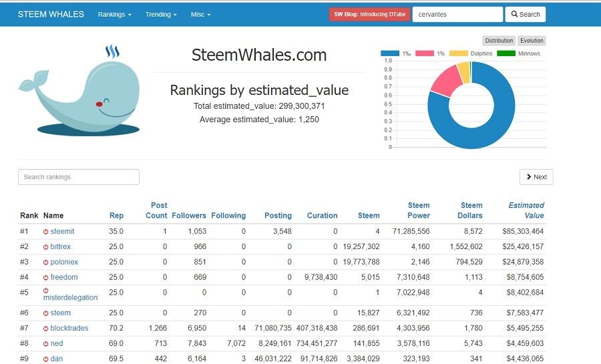Open the dan account link
Screen dimensions: 601x364
coord(57,359)
